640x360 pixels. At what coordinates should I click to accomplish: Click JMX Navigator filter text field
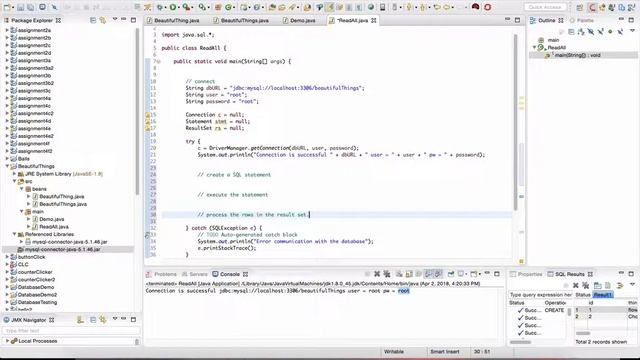point(70,331)
